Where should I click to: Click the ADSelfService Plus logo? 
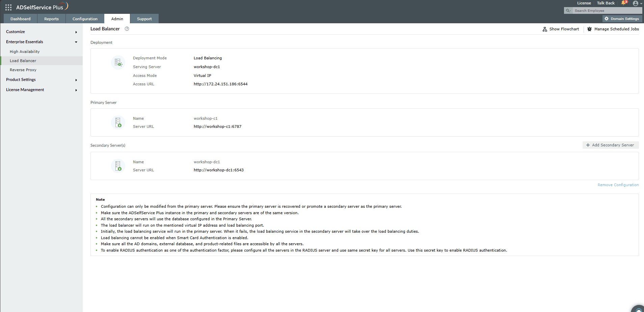42,6
